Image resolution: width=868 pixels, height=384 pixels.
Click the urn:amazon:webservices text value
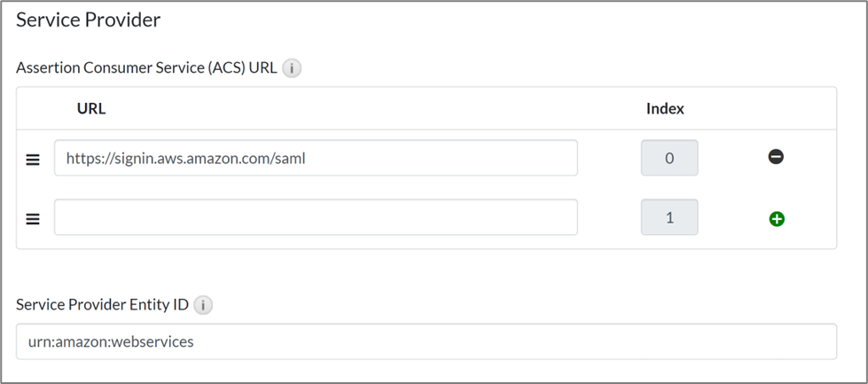tap(111, 341)
